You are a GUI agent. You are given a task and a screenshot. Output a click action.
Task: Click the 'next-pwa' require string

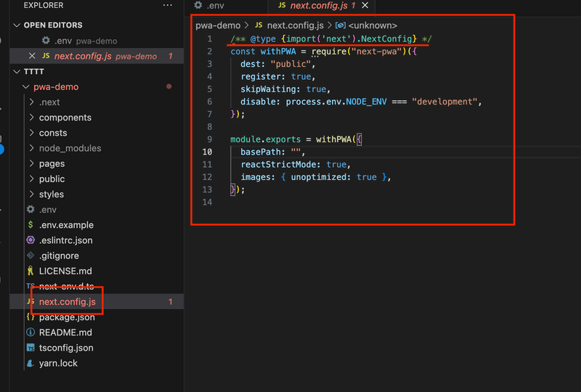pos(376,52)
